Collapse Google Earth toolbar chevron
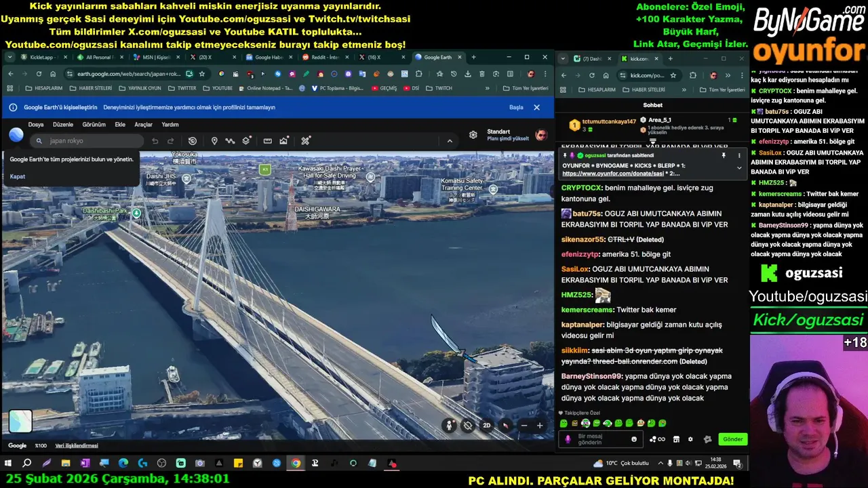868x488 pixels. coord(450,141)
